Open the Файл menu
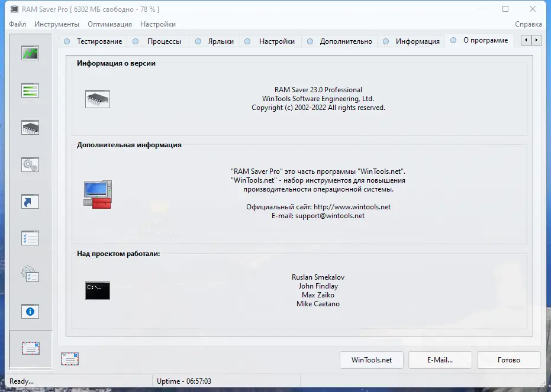Viewport: 551px width, 392px height. coord(18,24)
